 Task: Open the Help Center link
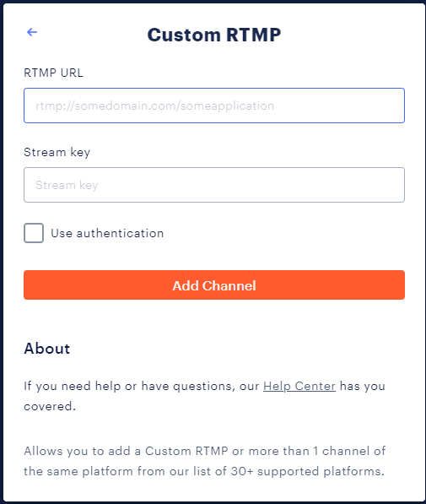click(299, 386)
